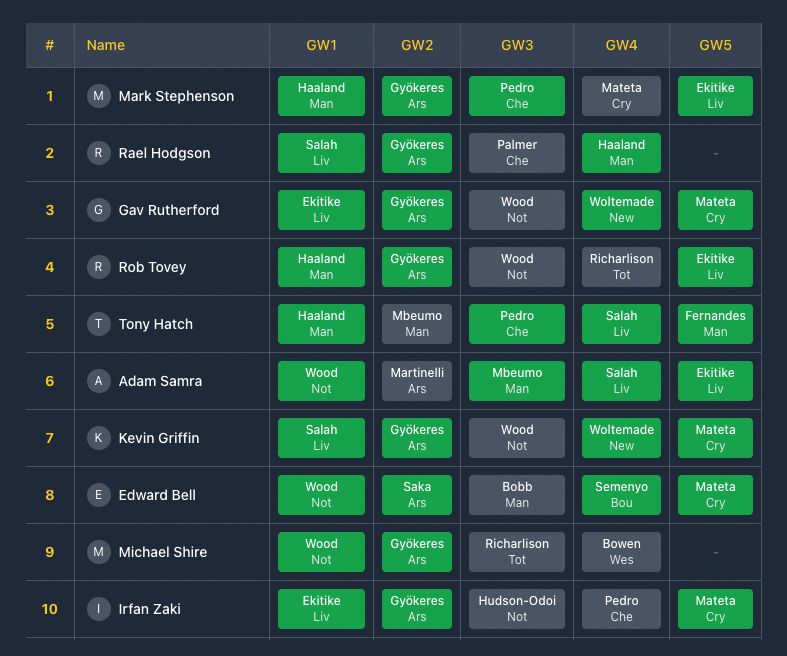The image size is (787, 656).
Task: Select Irfan Zaki's name
Action: 149,609
